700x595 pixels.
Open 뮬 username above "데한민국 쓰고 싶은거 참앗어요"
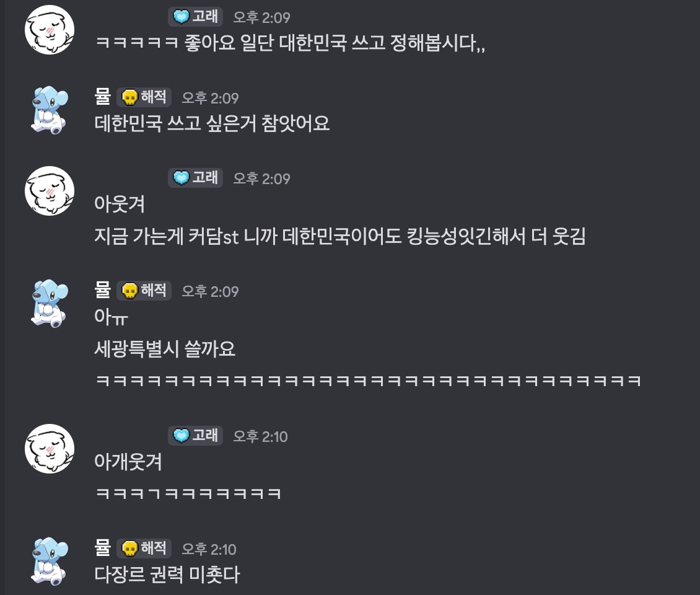tap(102, 97)
